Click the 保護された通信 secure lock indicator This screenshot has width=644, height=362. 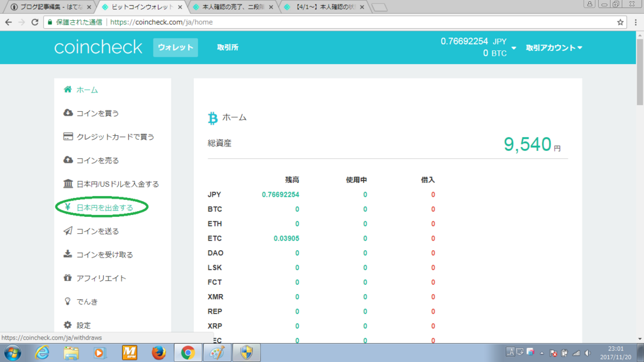click(x=75, y=22)
